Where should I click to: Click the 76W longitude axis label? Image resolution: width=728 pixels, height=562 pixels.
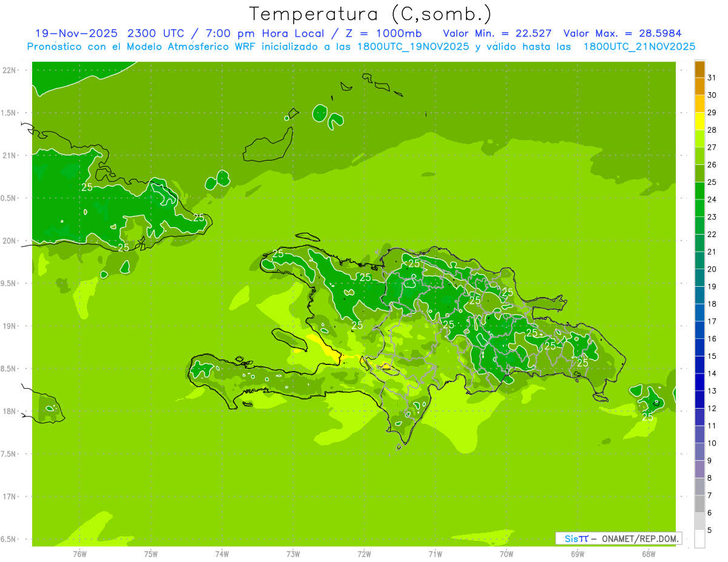click(x=79, y=554)
